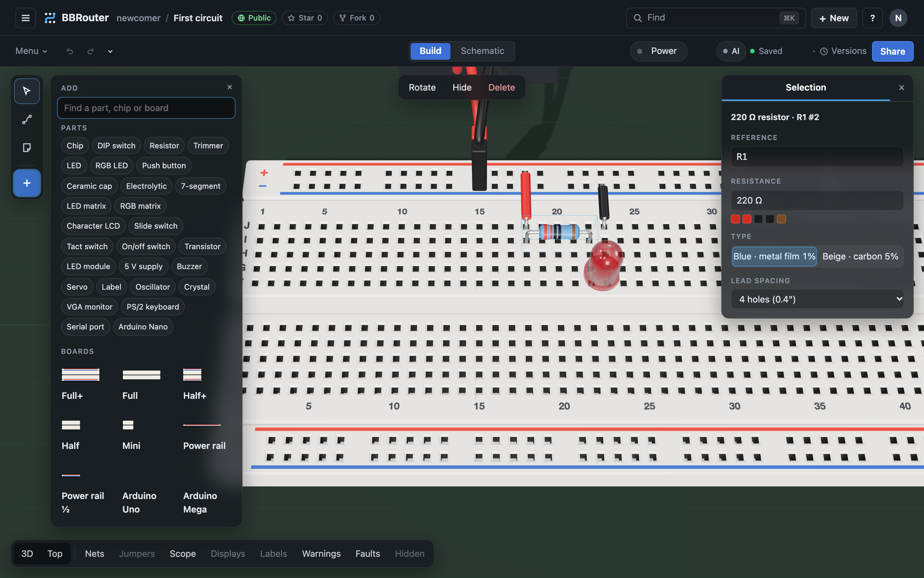Open Versions history
The width and height of the screenshot is (924, 578).
pyautogui.click(x=843, y=51)
